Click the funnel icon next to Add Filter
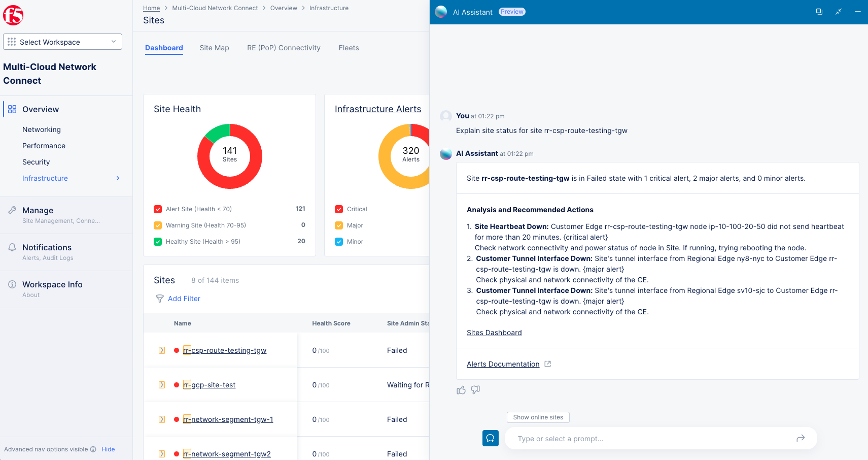This screenshot has width=868, height=460. coord(160,299)
